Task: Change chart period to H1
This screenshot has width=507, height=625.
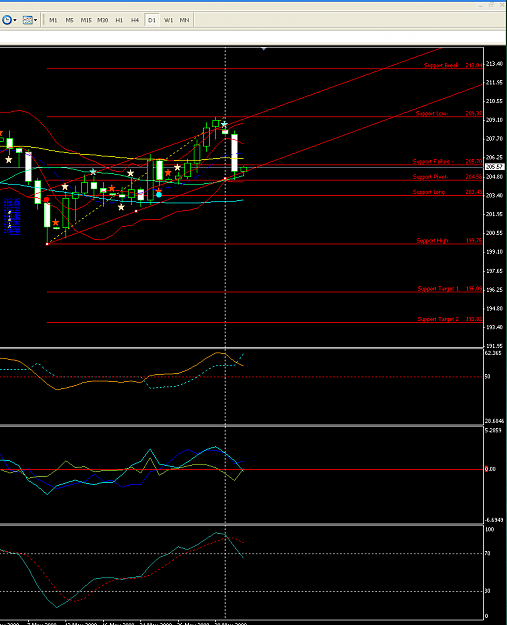Action: point(119,20)
